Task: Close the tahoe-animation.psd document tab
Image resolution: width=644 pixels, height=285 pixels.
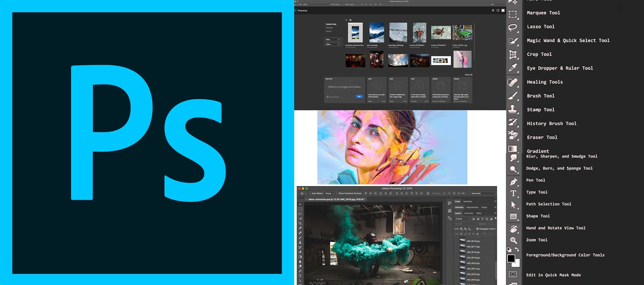Action: tap(306, 199)
